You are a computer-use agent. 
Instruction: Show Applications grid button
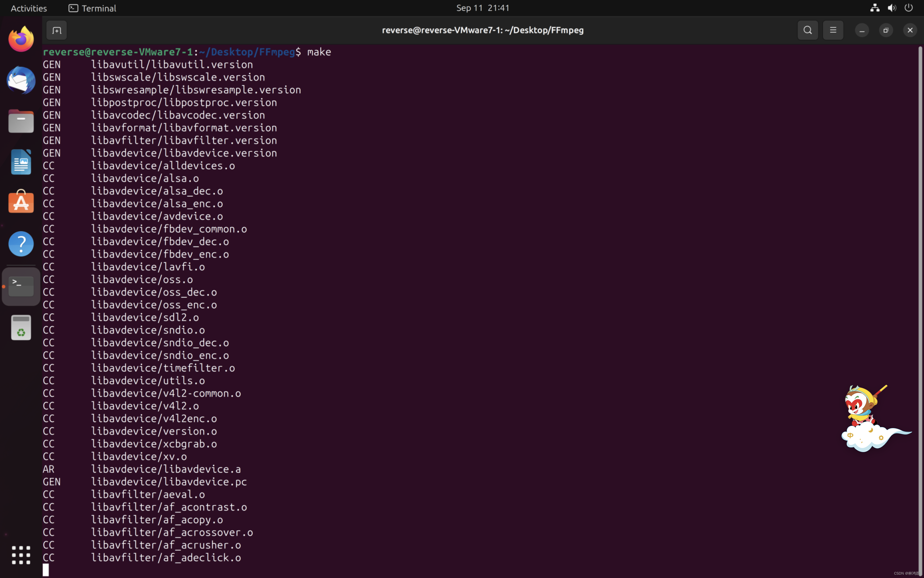point(21,555)
